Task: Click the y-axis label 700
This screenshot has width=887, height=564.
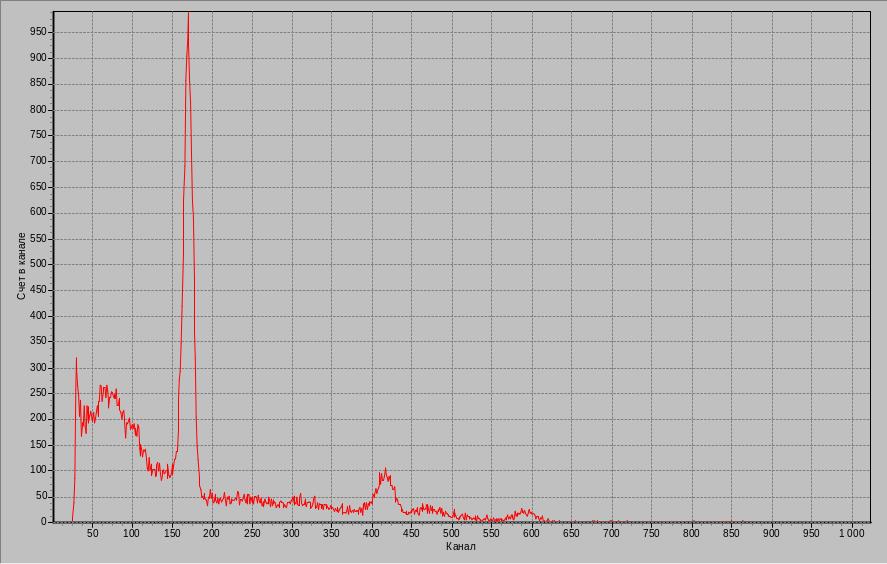Action: (38, 161)
